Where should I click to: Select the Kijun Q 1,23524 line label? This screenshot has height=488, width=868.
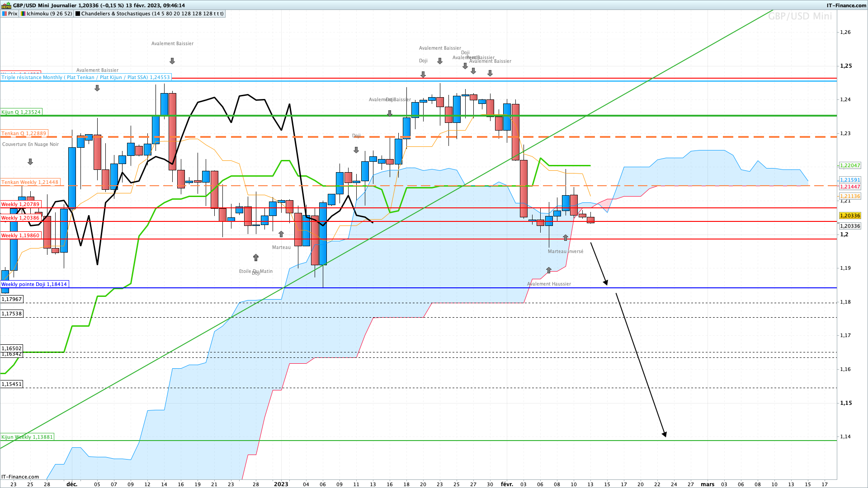click(x=21, y=112)
